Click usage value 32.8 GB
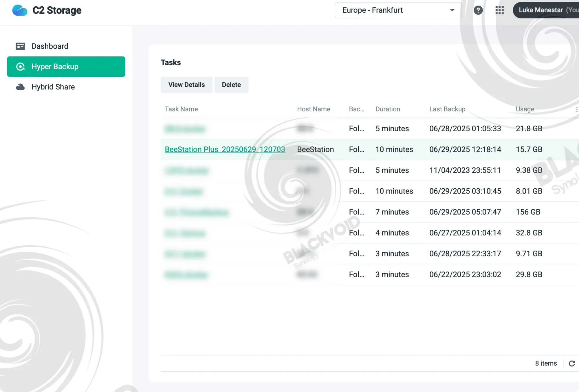The width and height of the screenshot is (579, 392). (x=529, y=233)
